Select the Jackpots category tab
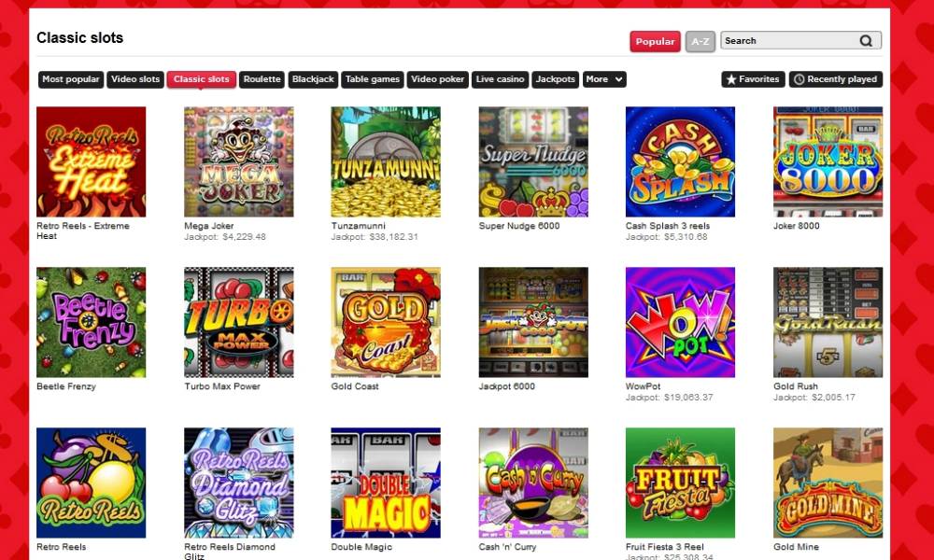934x560 pixels. (x=555, y=79)
